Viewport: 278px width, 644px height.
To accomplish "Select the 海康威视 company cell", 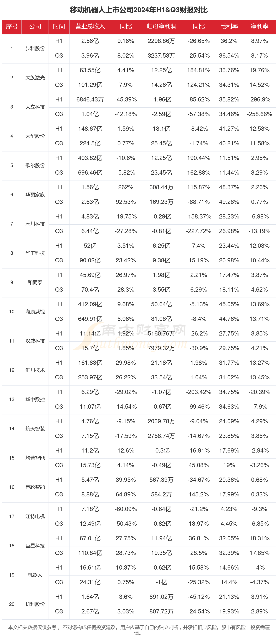I will pyautogui.click(x=35, y=312).
